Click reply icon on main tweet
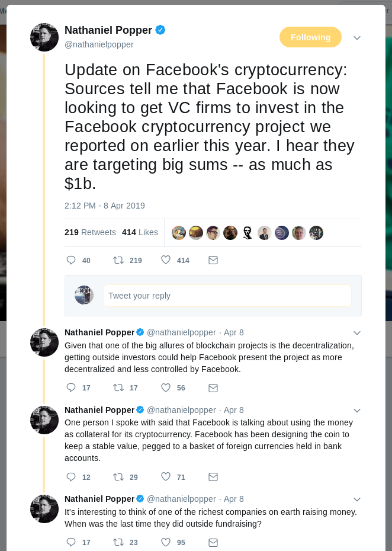The image size is (392, 551). coord(71,260)
